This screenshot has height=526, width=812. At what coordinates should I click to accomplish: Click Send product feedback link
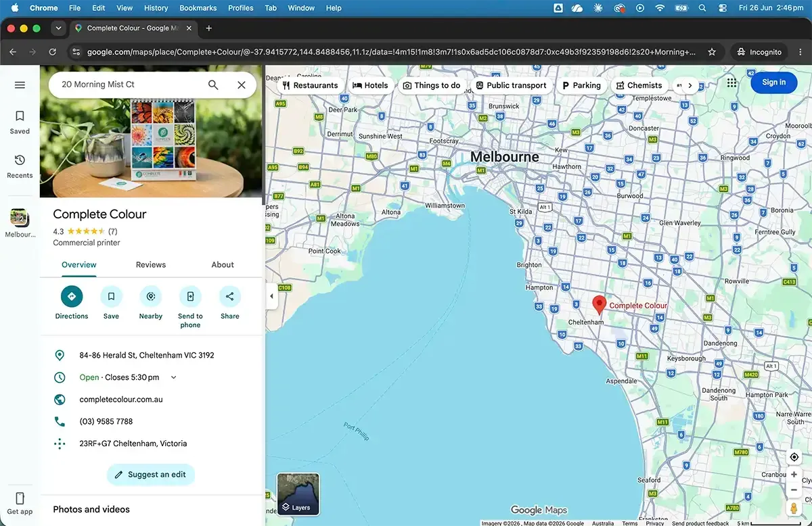coord(700,523)
